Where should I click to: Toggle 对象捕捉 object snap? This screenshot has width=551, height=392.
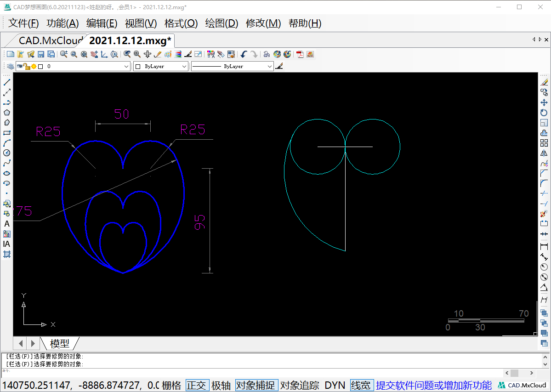[256, 385]
